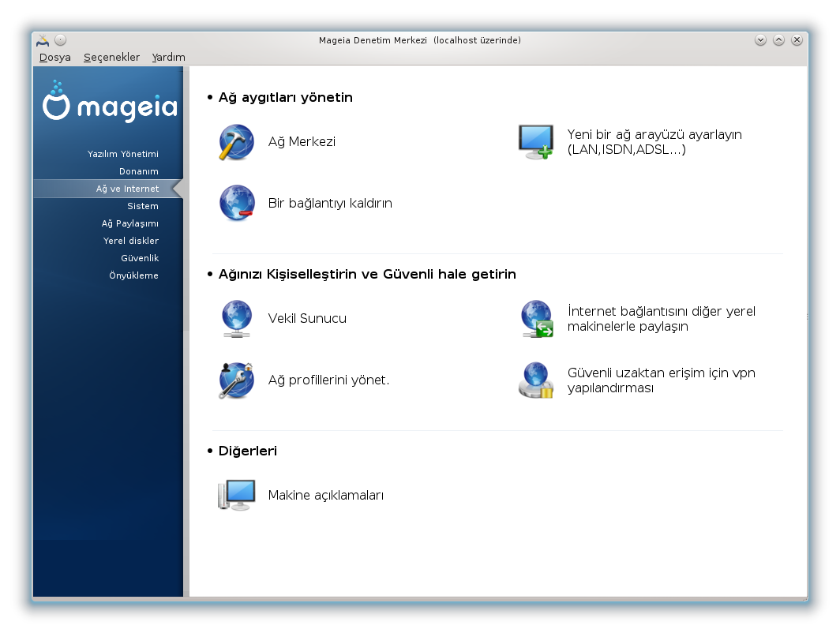This screenshot has height=633, width=840.
Task: Open the Seçenekler menu
Action: tap(111, 58)
